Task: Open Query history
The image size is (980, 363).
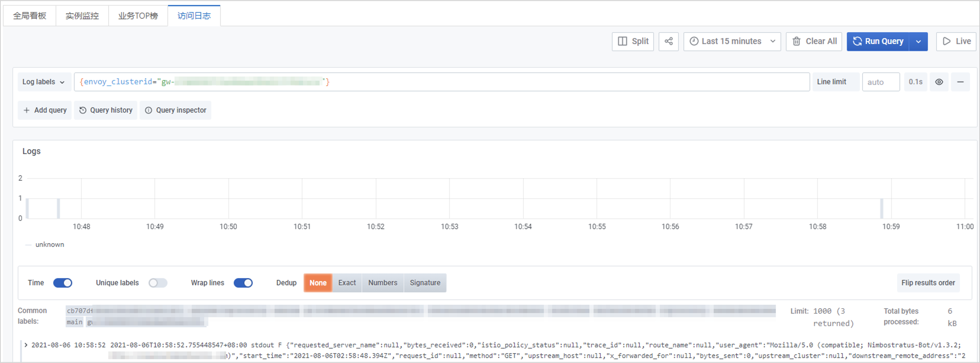Action: [x=106, y=110]
